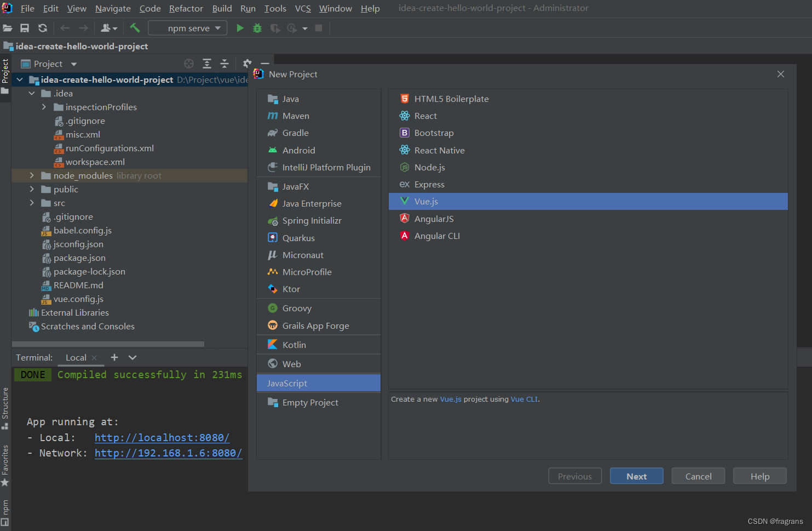Open the VCS menu

(303, 8)
